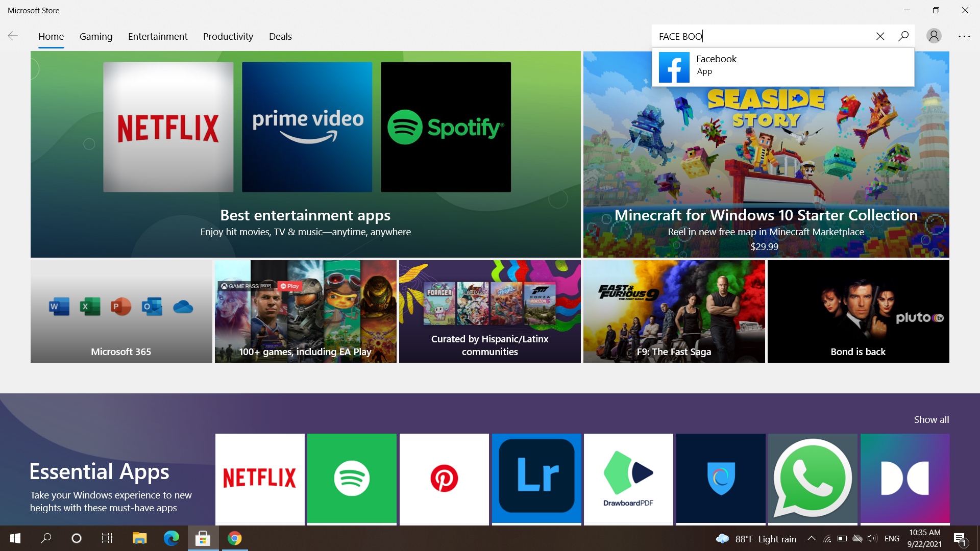Open the Drawboard PDF tile
This screenshot has height=551, width=980.
coord(628,478)
